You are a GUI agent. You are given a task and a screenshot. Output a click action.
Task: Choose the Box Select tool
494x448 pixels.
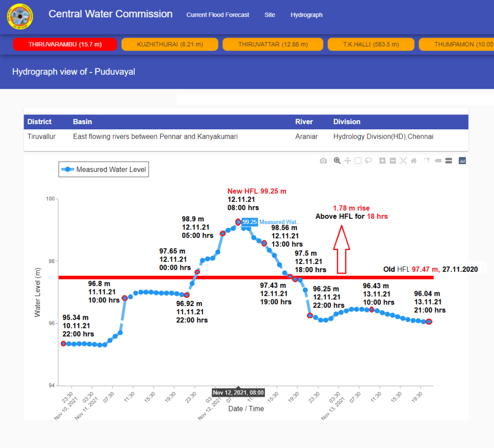click(x=358, y=161)
